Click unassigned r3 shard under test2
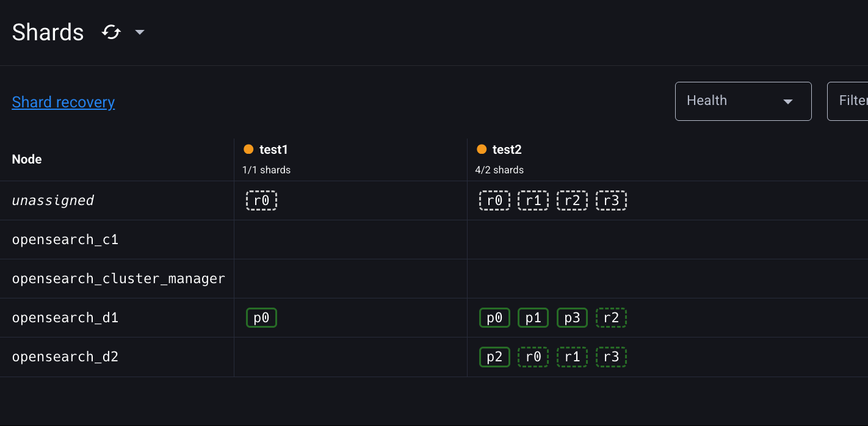Viewport: 868px width, 426px height. point(611,201)
